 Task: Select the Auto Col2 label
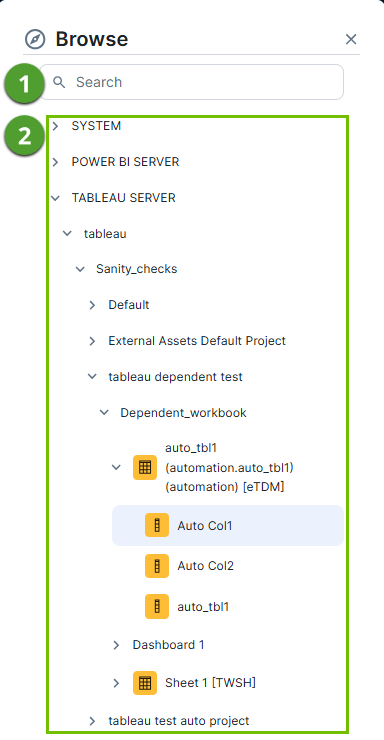[206, 566]
